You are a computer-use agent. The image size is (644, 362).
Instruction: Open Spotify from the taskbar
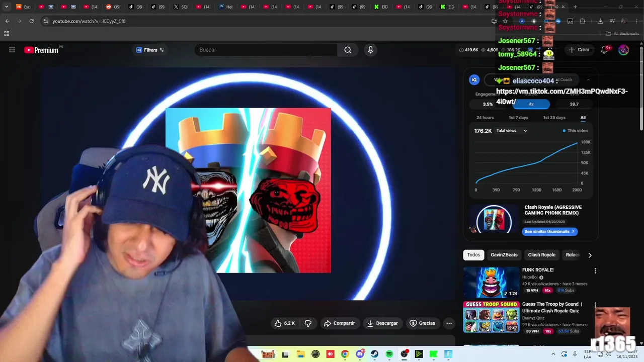389,354
